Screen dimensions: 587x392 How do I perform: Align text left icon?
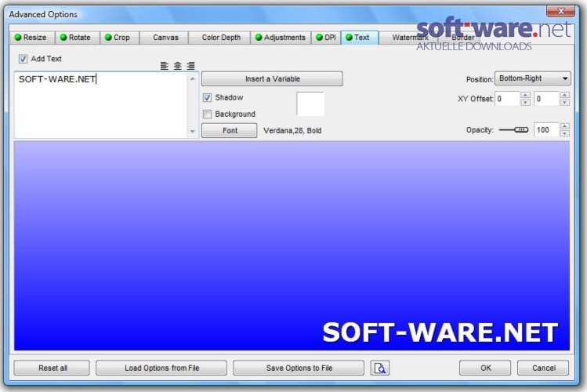click(165, 66)
